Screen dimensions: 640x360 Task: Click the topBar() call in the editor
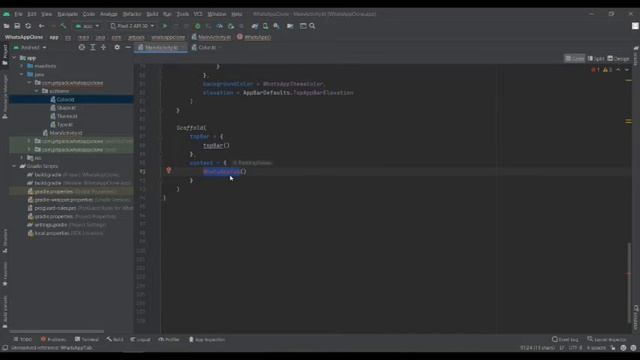(216, 146)
